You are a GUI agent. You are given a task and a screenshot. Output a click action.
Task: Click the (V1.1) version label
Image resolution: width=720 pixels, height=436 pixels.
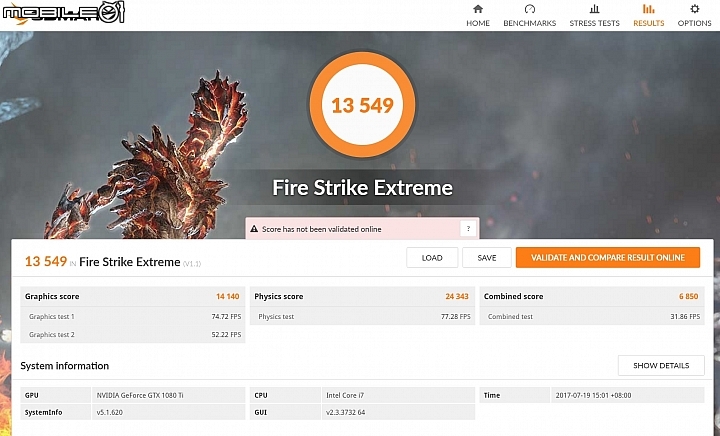[192, 263]
